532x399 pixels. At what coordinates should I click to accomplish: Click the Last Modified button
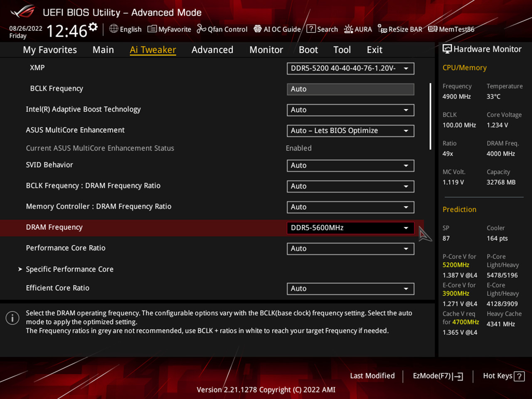[372, 376]
